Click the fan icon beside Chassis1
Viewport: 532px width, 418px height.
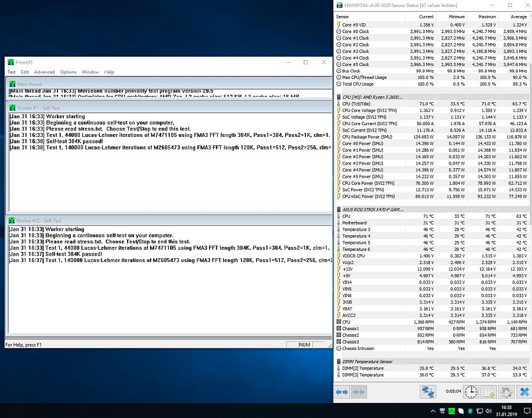pyautogui.click(x=338, y=329)
